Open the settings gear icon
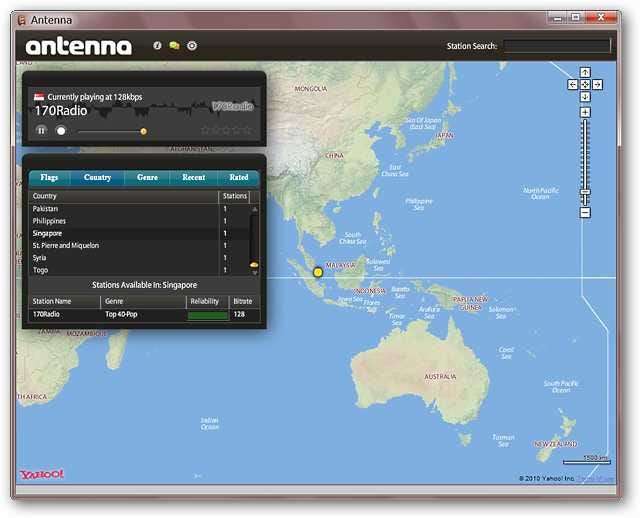640x518 pixels. [x=192, y=46]
